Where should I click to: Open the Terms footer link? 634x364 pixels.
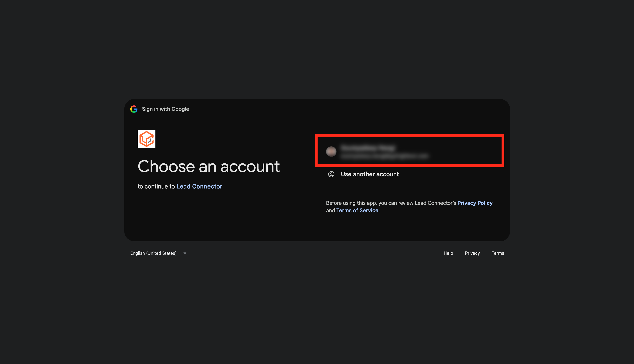click(497, 253)
